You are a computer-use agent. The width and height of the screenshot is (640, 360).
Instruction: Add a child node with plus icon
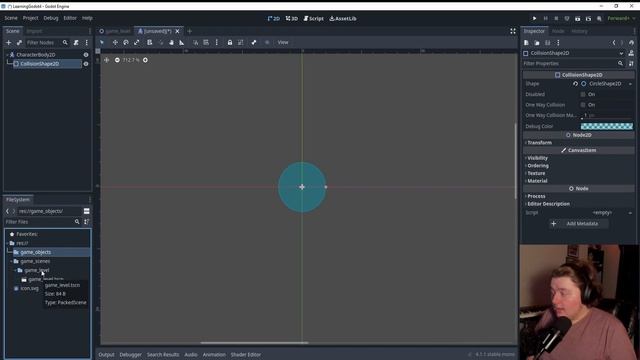pyautogui.click(x=9, y=42)
